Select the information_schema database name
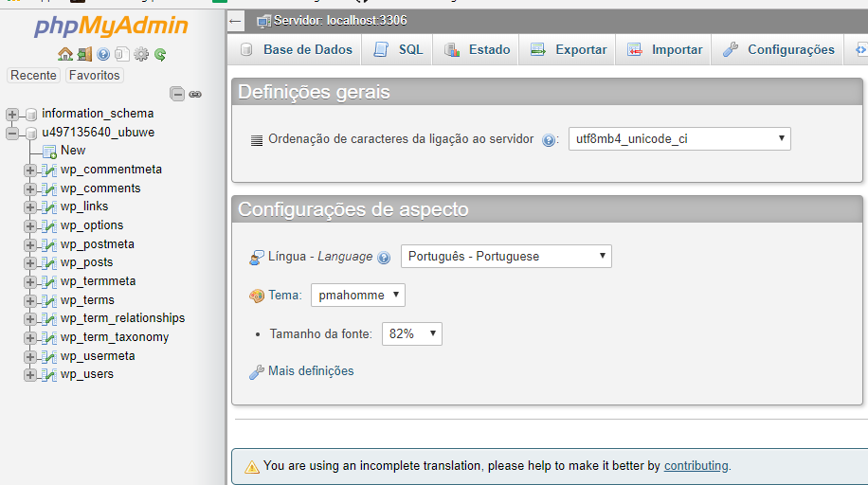Viewport: 868px width, 485px height. point(98,114)
